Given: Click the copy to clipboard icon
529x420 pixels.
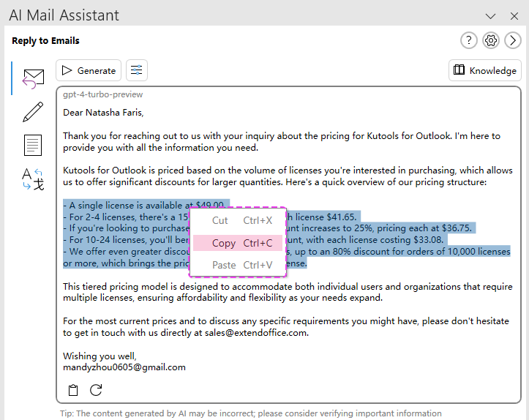Looking at the screenshot, I should pos(73,390).
